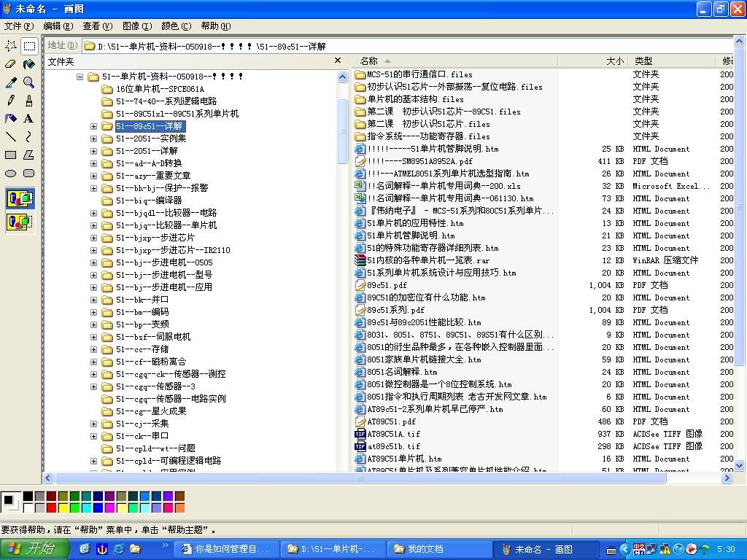Select the Brush tool
The height and width of the screenshot is (560, 747).
pyautogui.click(x=29, y=101)
